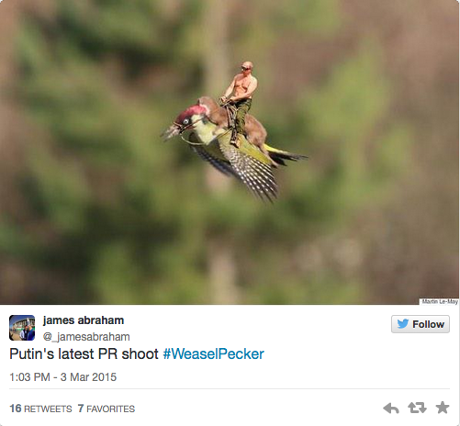View the 16 Retweets list

[41, 408]
